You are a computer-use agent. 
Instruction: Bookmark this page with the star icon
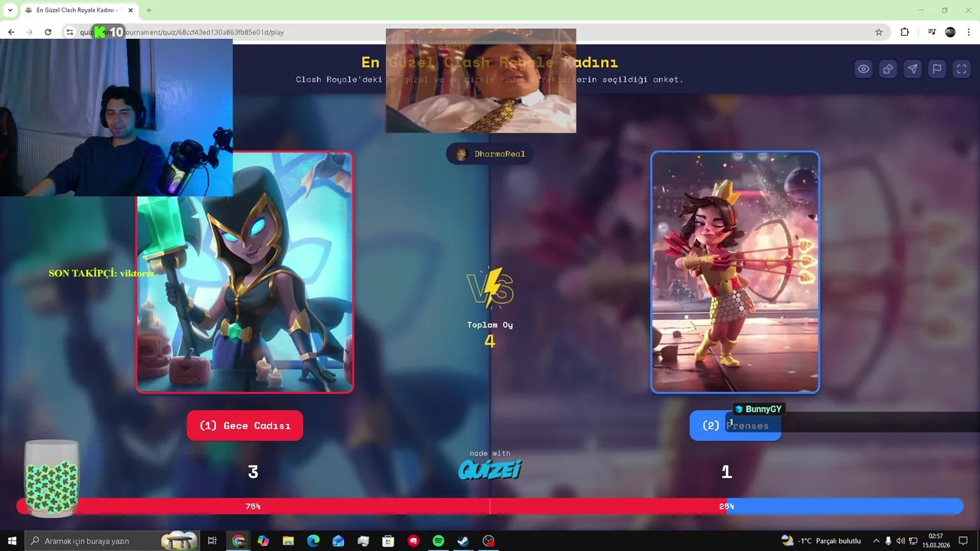[879, 32]
